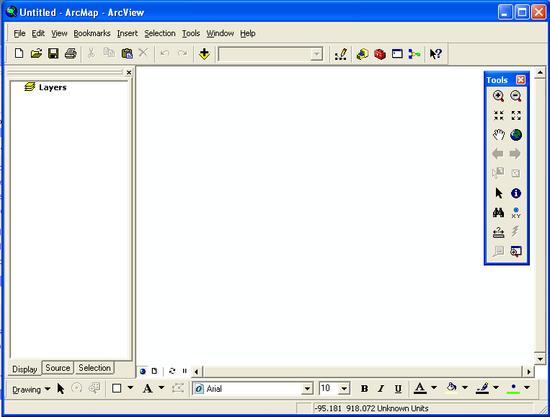550x417 pixels.
Task: Open the Window menu
Action: pyautogui.click(x=220, y=33)
